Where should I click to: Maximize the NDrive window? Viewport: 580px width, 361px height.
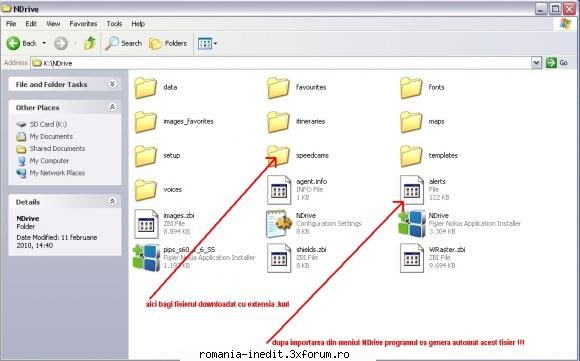[555, 9]
